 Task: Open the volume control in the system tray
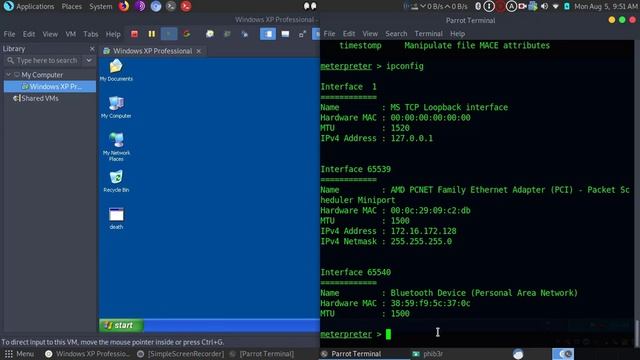544,6
